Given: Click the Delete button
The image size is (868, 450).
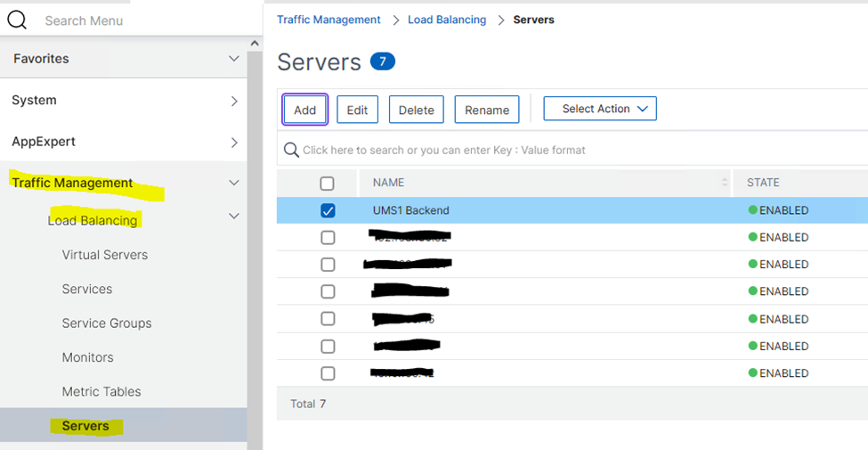Looking at the screenshot, I should [416, 110].
